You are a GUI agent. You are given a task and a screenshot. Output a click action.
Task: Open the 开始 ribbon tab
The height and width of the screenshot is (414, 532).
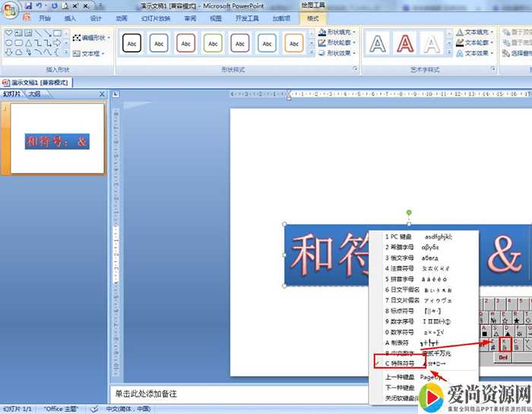pos(44,18)
